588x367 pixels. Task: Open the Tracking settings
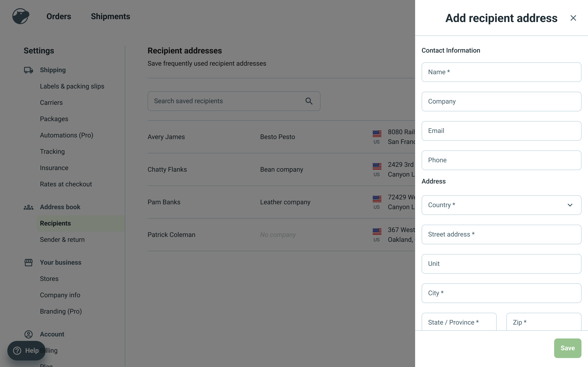tap(52, 151)
